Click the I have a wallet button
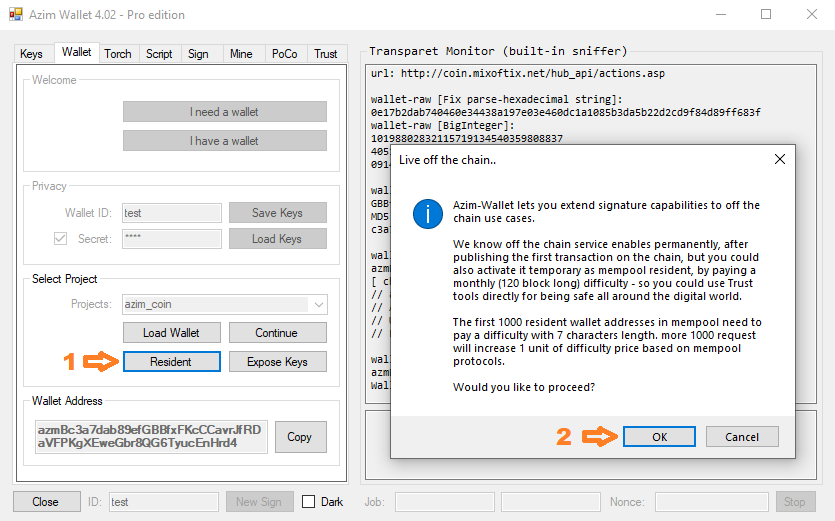This screenshot has width=835, height=521. 225,141
